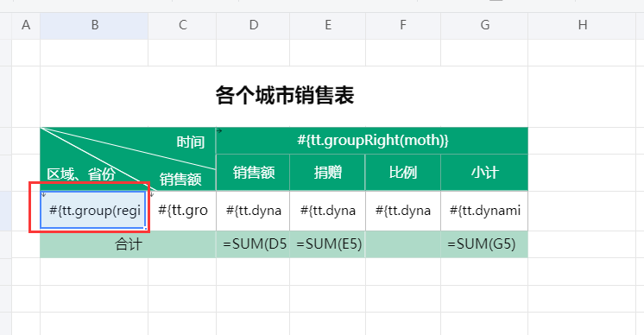
Task: Select cell #{tt.gro in column C
Action: (x=182, y=211)
